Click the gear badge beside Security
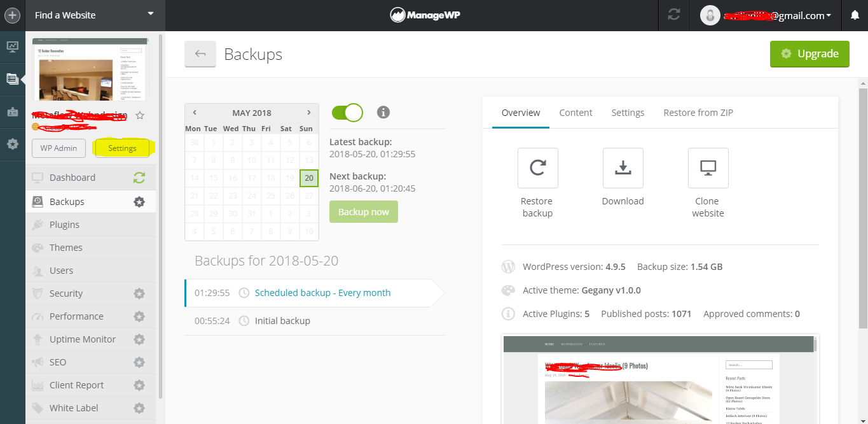This screenshot has height=424, width=868. click(x=139, y=293)
